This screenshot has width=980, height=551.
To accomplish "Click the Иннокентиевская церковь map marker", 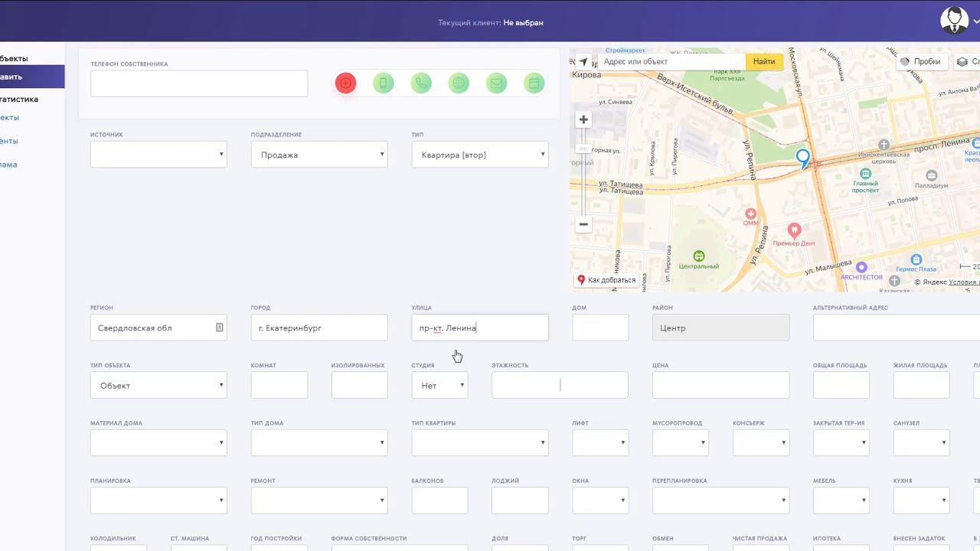I will [884, 144].
